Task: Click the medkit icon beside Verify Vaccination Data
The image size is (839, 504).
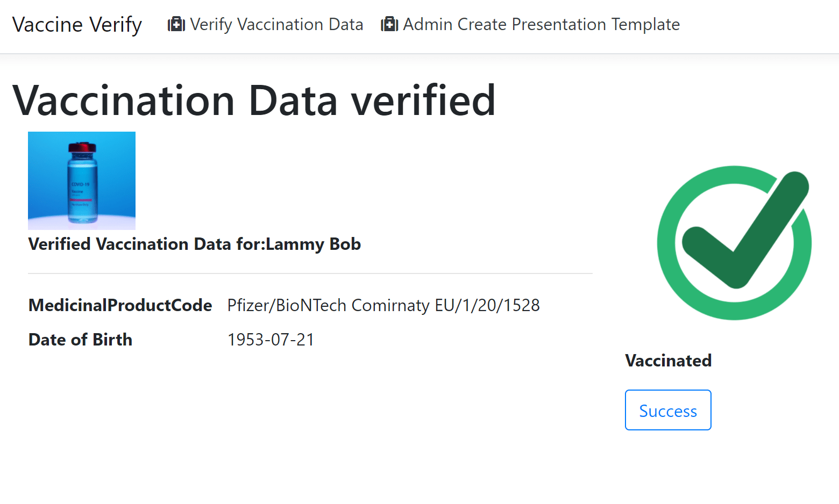Action: click(176, 25)
